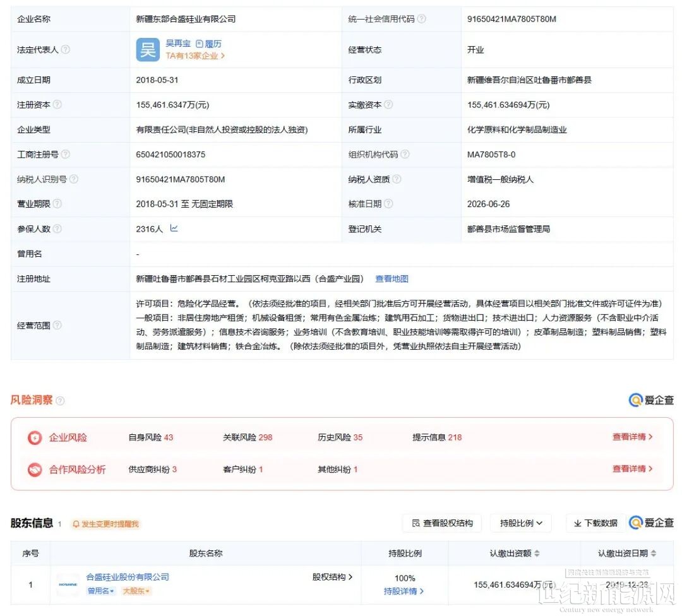Expand the 大股东 tag dropdown
The height and width of the screenshot is (616, 682).
pos(136,591)
